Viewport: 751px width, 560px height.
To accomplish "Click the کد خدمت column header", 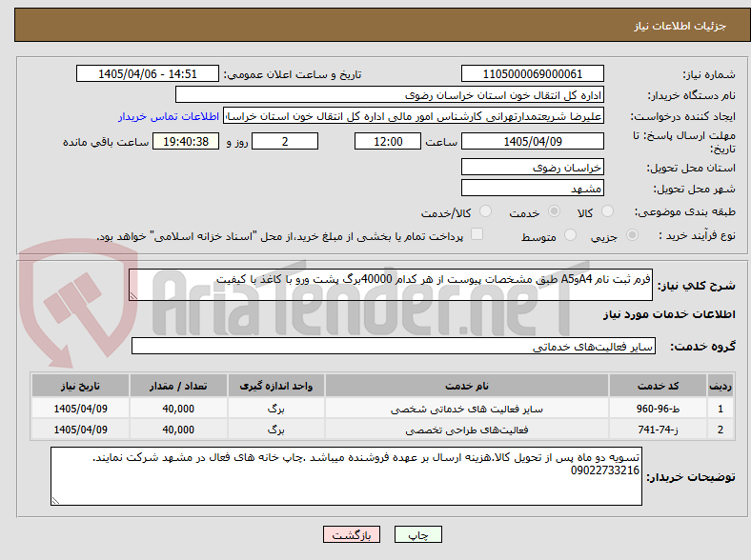I will 659,386.
